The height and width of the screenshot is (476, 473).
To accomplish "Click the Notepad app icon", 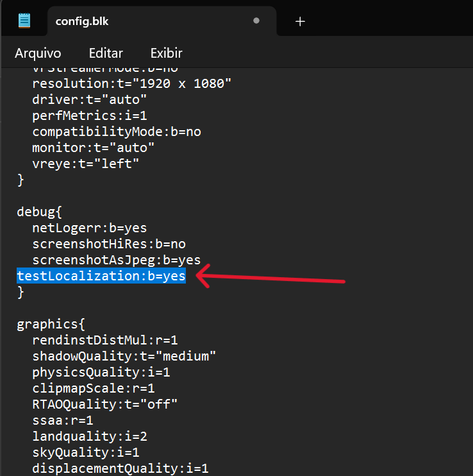I will (24, 20).
